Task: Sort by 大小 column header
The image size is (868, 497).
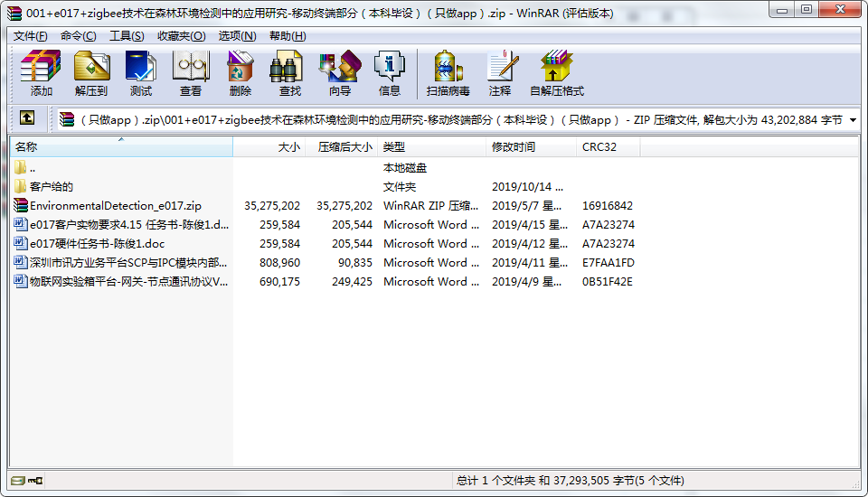Action: pos(269,146)
